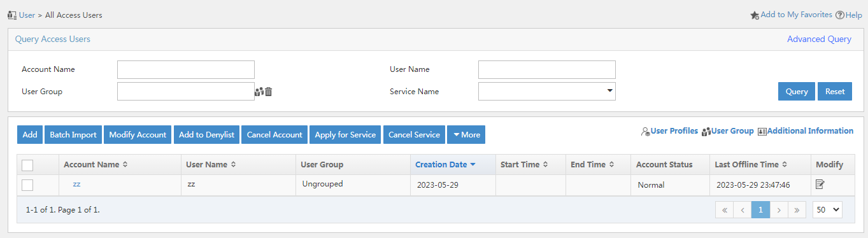This screenshot has width=868, height=238.
Task: Open the zz account link
Action: pyautogui.click(x=76, y=184)
